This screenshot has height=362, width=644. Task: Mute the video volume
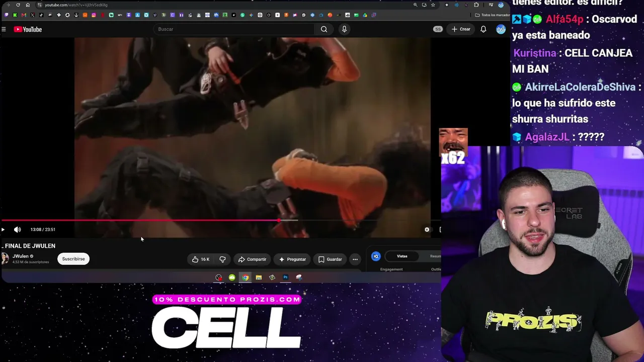click(x=17, y=230)
